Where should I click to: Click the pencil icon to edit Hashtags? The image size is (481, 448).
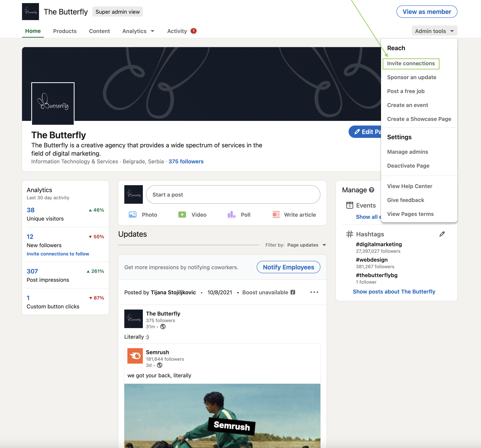pos(442,234)
